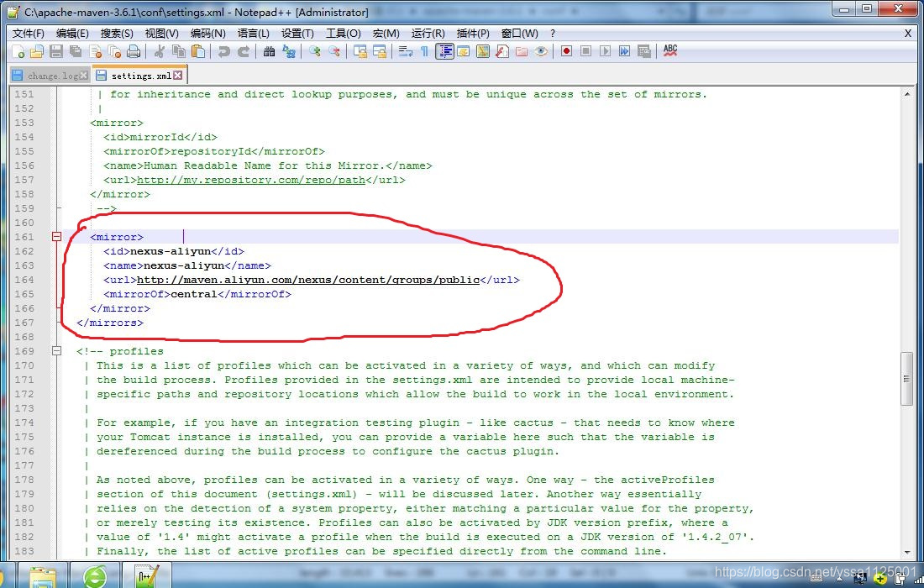
Task: Click the editor scrollbar up arrow
Action: [x=907, y=94]
